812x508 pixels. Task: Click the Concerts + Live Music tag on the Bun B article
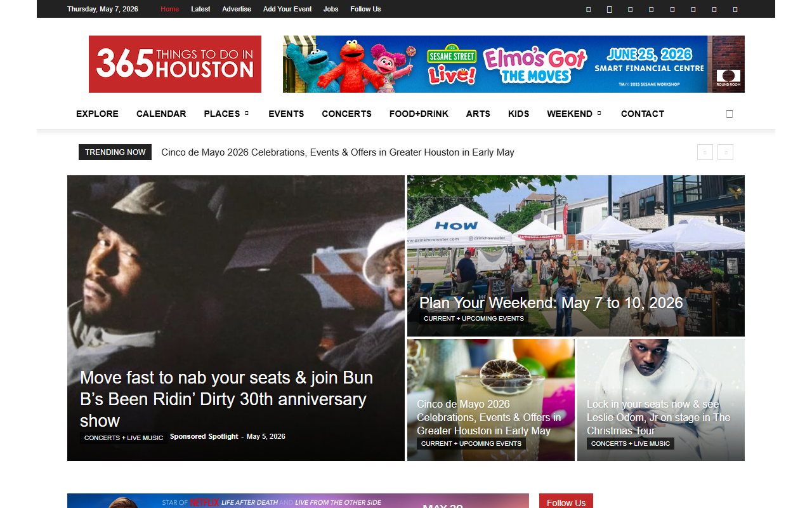[x=124, y=438]
